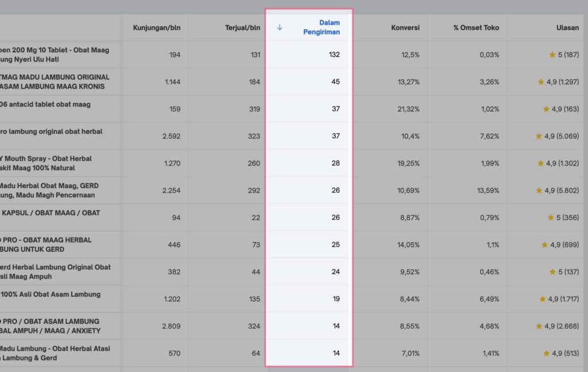Sort by the Terjual/bln column header

click(x=242, y=28)
